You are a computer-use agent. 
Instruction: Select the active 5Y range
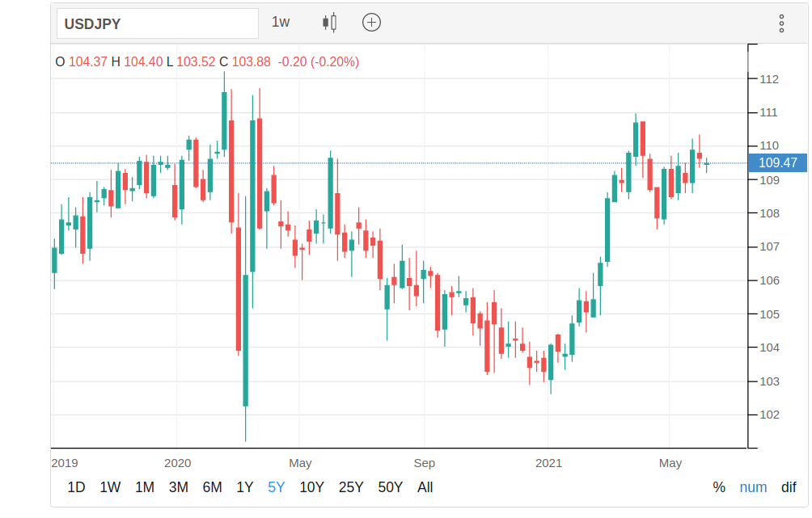pyautogui.click(x=277, y=487)
